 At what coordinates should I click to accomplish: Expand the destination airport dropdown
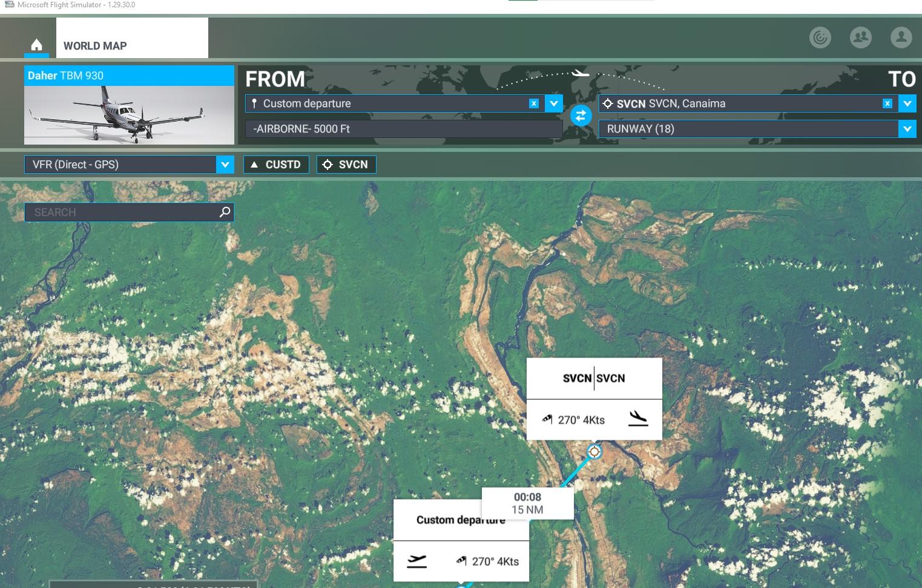(x=907, y=103)
